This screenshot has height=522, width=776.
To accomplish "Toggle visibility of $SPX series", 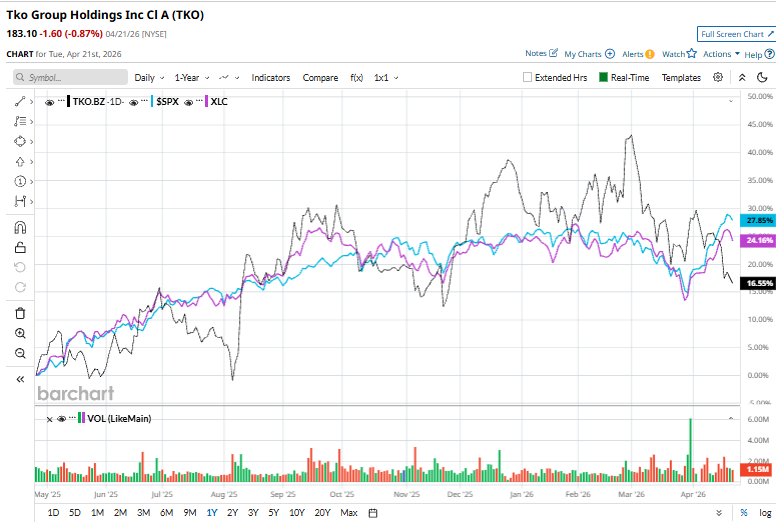I will point(134,102).
